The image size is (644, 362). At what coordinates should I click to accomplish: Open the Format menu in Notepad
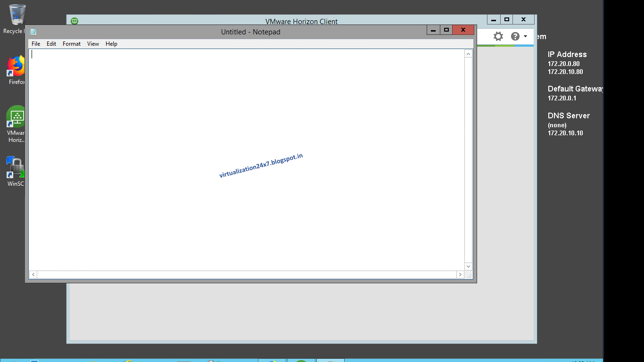tap(72, 44)
